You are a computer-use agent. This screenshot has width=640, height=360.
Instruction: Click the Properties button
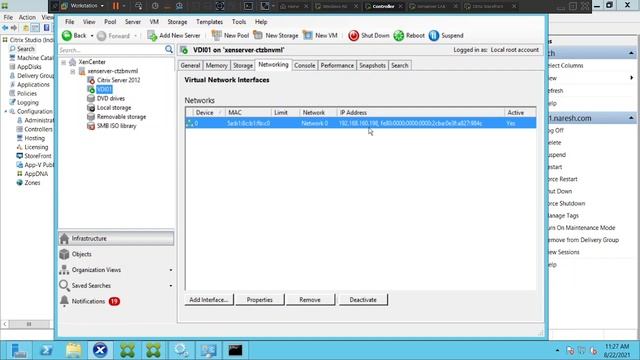tap(260, 300)
